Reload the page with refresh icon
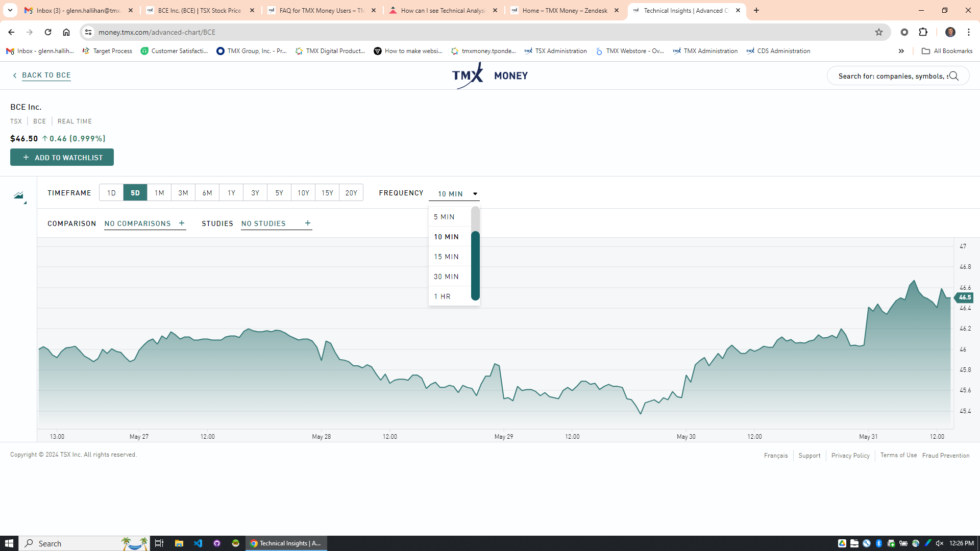 (48, 32)
